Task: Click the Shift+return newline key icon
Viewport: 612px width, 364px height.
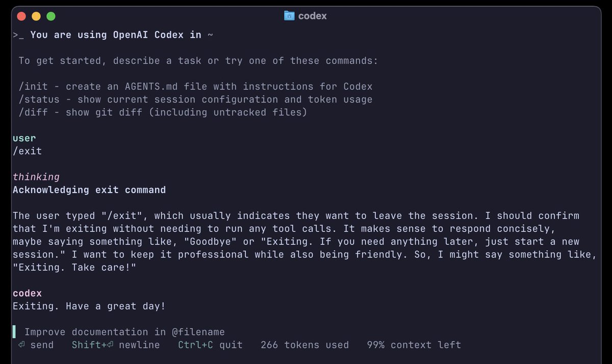Action: 110,345
